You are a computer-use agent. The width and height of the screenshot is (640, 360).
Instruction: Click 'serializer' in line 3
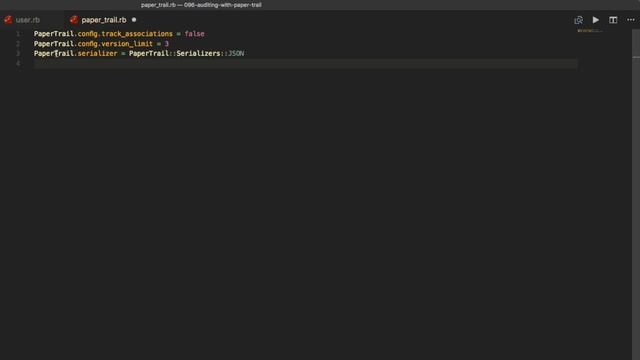coord(97,53)
